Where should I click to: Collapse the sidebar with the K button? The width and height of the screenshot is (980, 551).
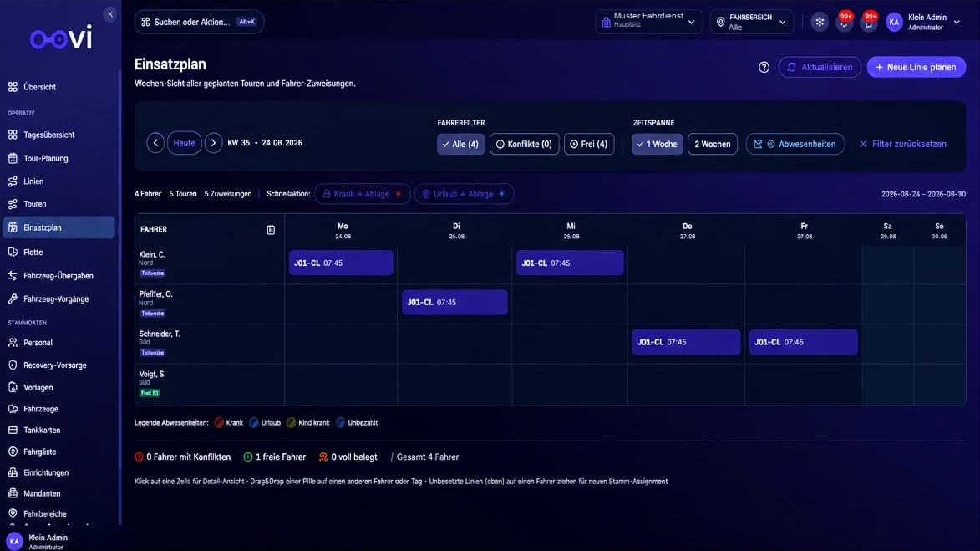[x=110, y=13]
